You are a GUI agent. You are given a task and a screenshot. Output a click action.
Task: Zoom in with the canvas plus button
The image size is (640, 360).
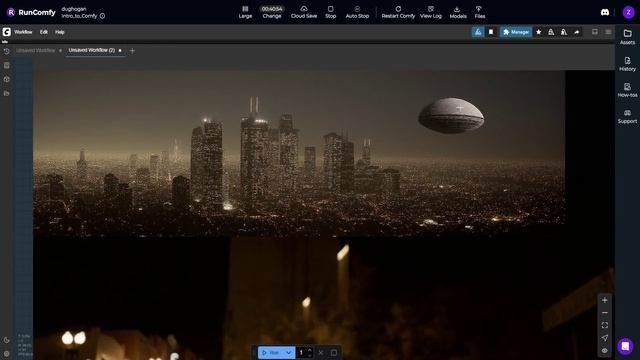pos(604,300)
